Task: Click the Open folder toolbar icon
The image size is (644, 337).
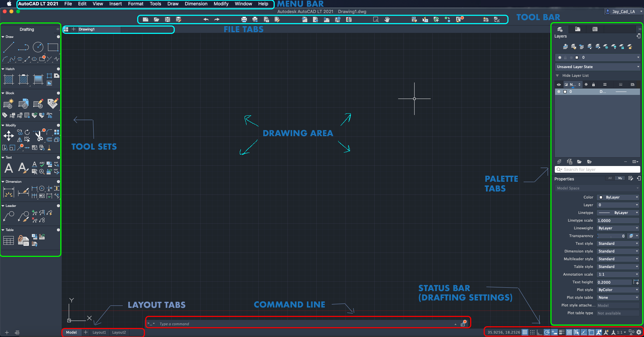Action: pyautogui.click(x=156, y=19)
